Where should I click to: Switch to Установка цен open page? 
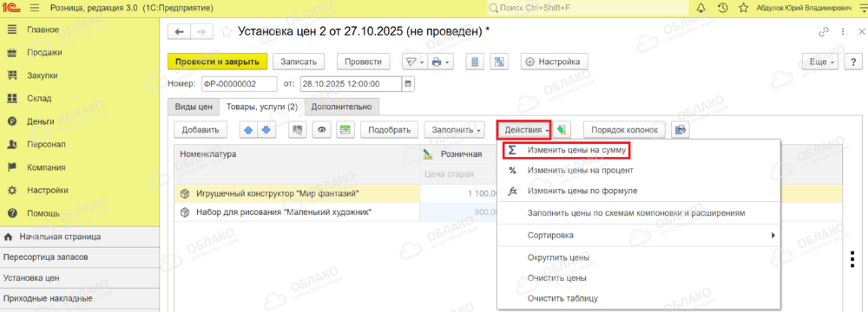click(80, 278)
